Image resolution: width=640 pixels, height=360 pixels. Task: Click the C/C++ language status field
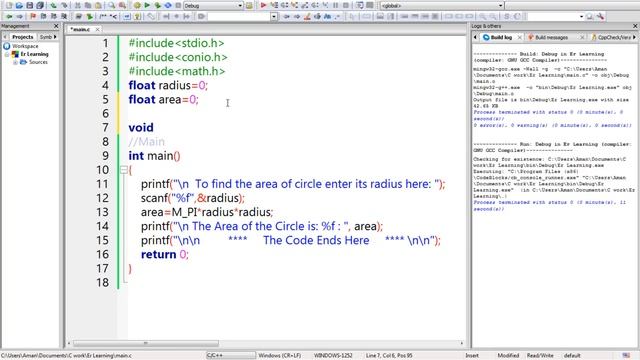coord(231,356)
